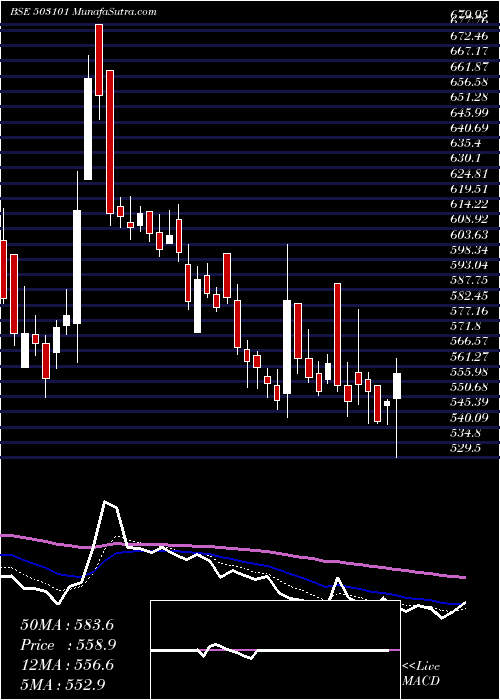
Task: Click the 529.5 price axis label
Action: point(466,448)
